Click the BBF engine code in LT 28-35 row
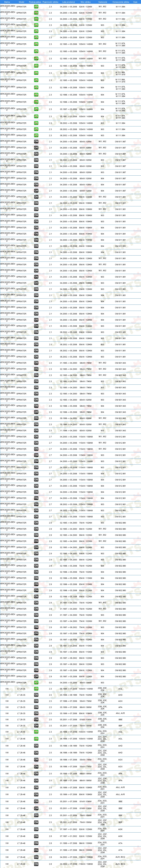Image resolution: width=141 pixels, height=868 pixels. [120, 726]
